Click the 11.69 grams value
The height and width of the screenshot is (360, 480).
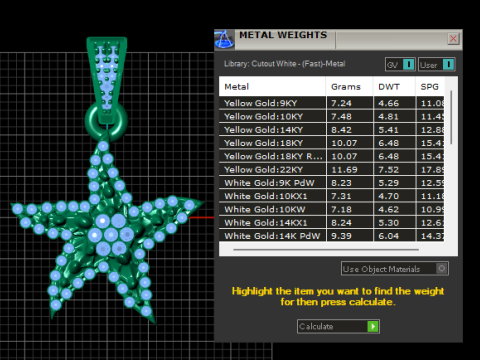pyautogui.click(x=344, y=170)
